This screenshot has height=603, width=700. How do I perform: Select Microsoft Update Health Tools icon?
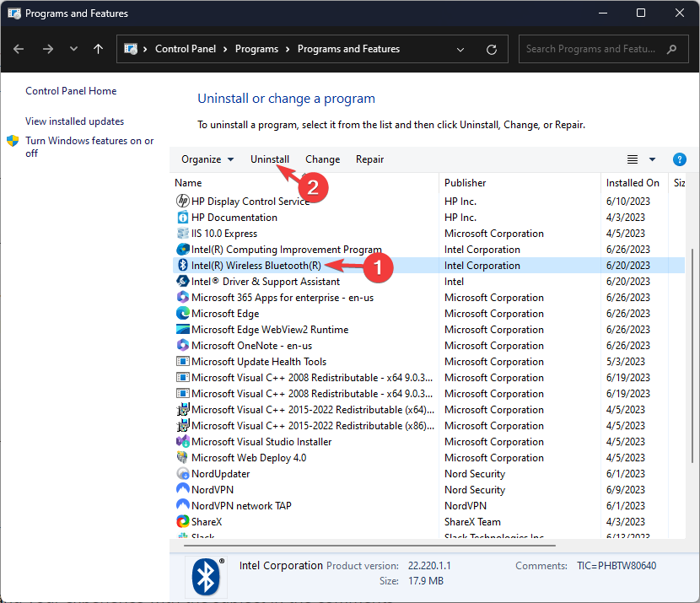tap(182, 362)
